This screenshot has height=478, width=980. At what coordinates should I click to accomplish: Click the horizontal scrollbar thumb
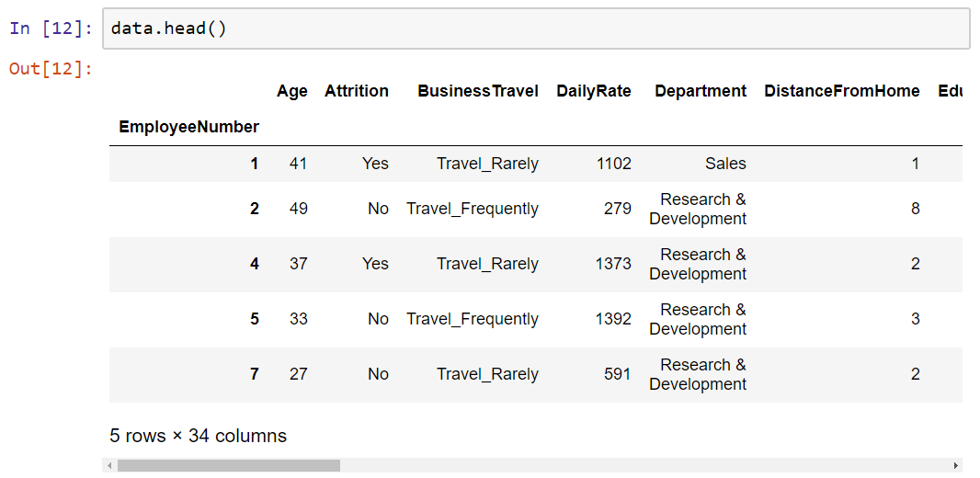229,465
